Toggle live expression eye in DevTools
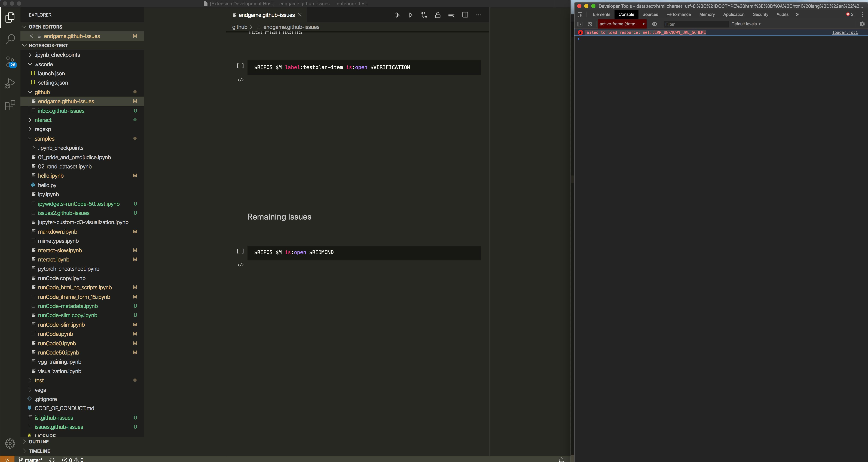Viewport: 868px width, 462px height. coord(654,24)
